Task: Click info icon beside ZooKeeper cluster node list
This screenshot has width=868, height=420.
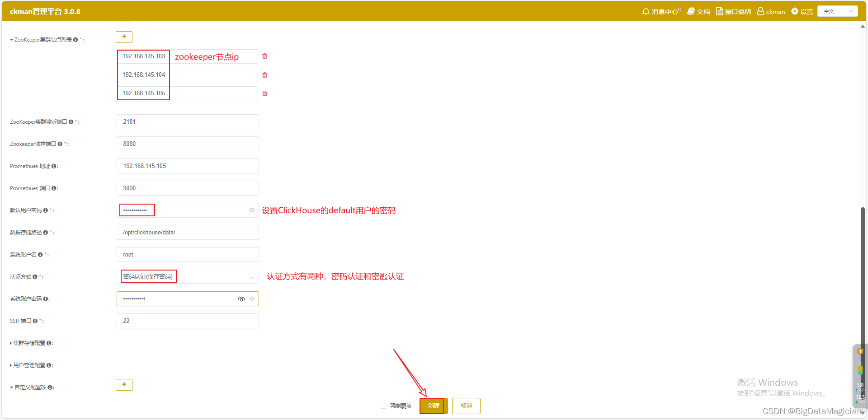Action: coord(75,40)
